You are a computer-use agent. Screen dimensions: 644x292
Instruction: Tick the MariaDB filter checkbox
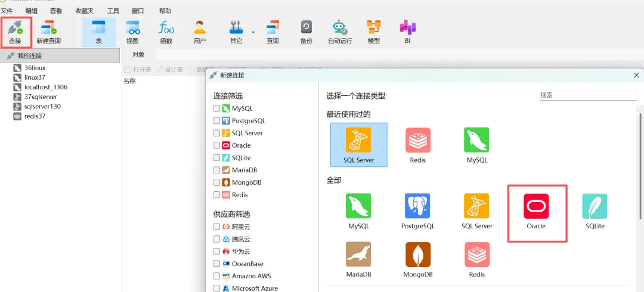(216, 170)
